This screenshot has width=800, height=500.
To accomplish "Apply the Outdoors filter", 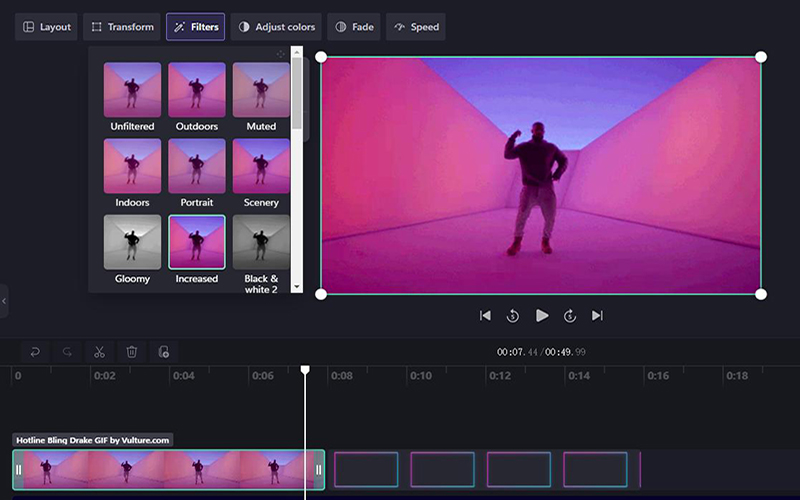I will (x=197, y=90).
